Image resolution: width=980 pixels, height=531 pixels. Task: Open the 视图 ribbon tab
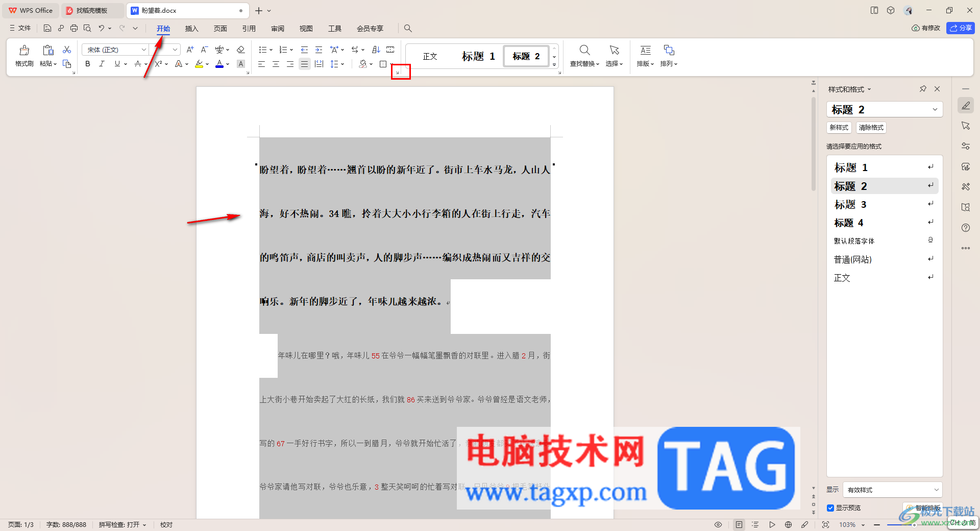tap(306, 29)
